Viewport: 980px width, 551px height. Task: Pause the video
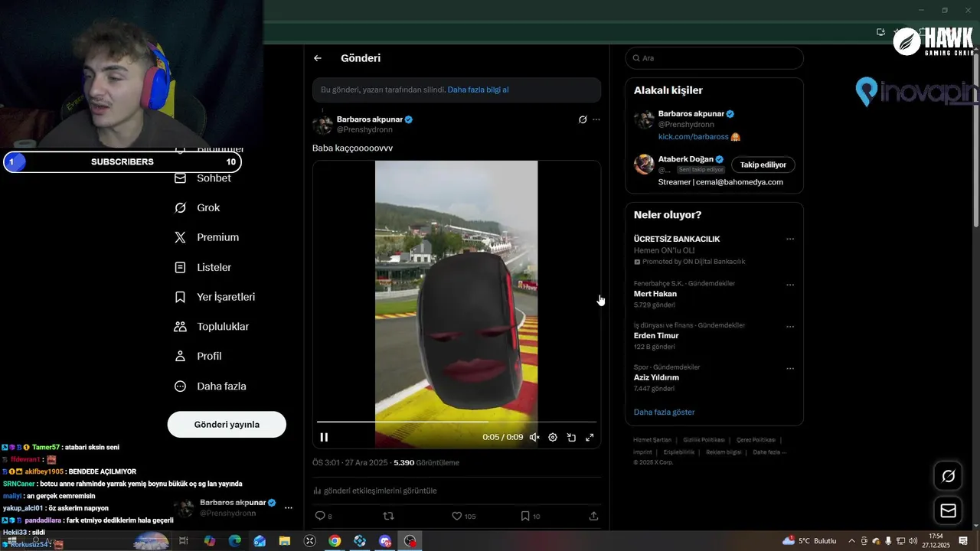(x=324, y=437)
